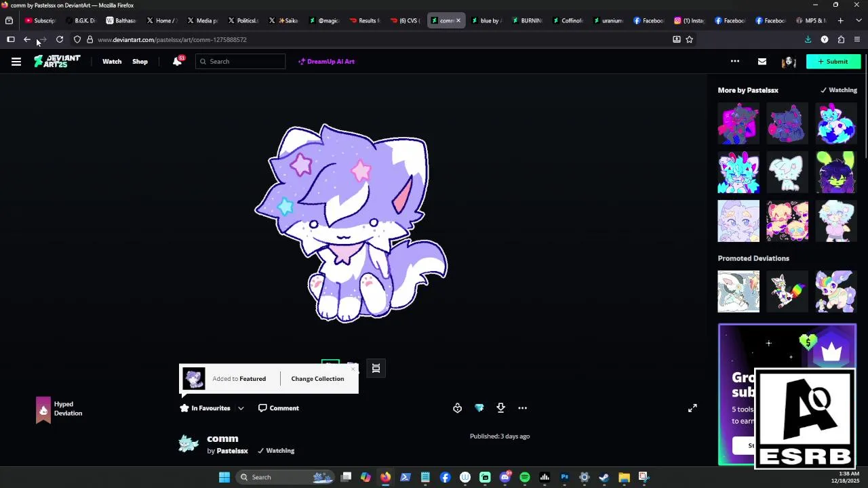
Task: Open the deviation more actions dots
Action: pos(522,408)
